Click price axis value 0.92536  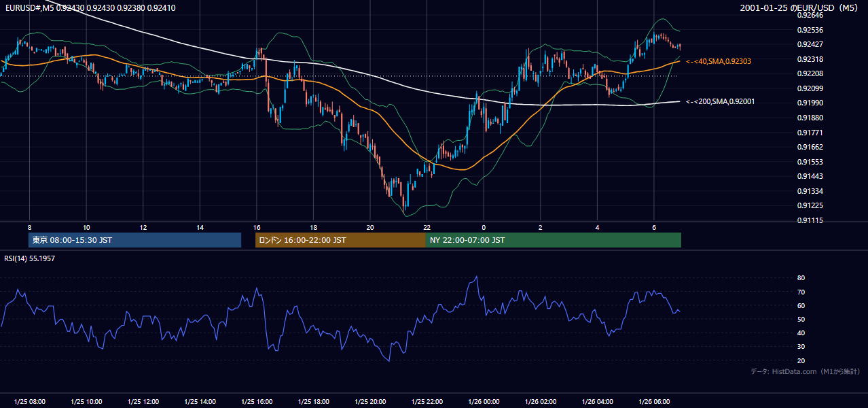coord(810,30)
